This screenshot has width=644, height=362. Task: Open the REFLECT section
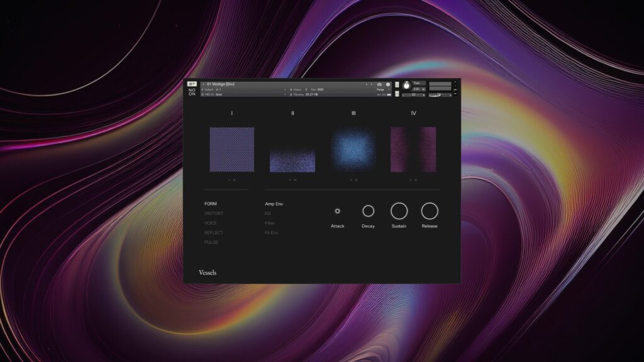pos(214,233)
